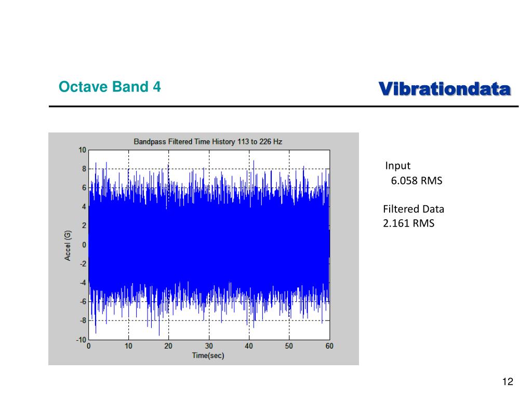Click the 'Input' label
The width and height of the screenshot is (532, 399).
click(x=397, y=166)
